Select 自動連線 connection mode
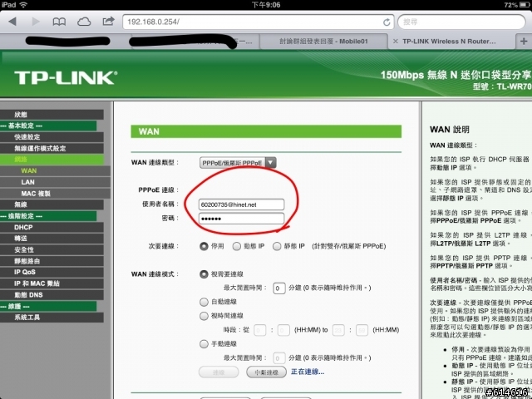532x399 pixels. tap(204, 302)
